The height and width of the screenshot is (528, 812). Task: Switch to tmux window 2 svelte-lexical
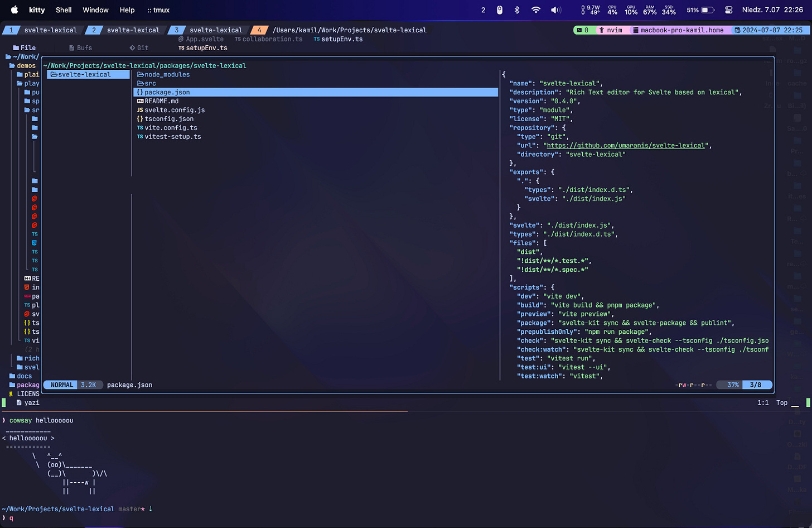(126, 30)
